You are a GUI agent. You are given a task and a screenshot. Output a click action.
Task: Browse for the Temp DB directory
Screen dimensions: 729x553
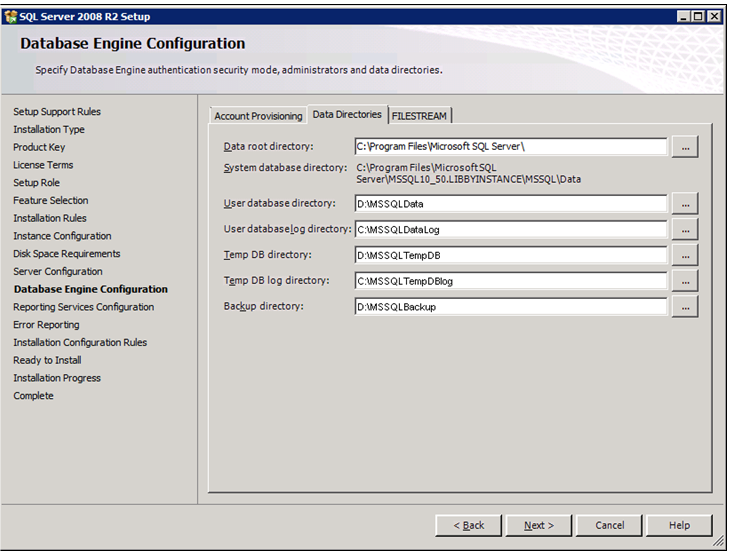click(x=685, y=256)
